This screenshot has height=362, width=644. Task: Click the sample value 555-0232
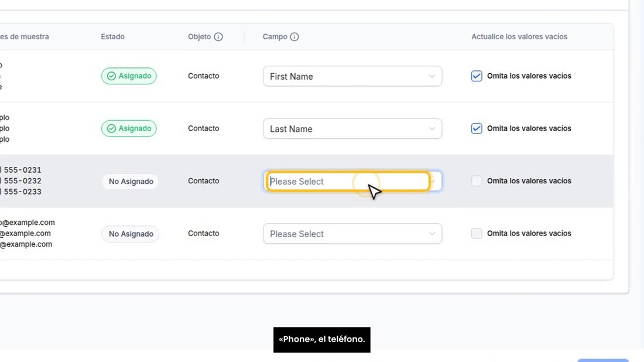coord(23,181)
